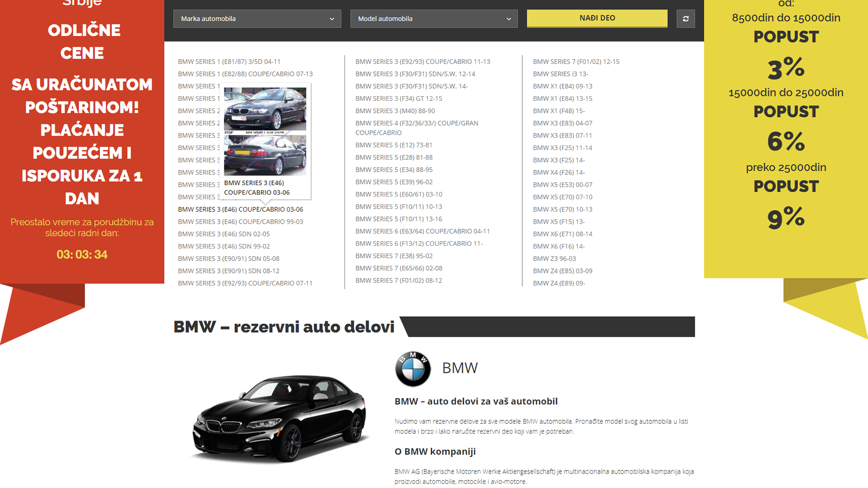Open BMW X1 (E84) 13-15
The width and height of the screenshot is (868, 488).
[562, 99]
